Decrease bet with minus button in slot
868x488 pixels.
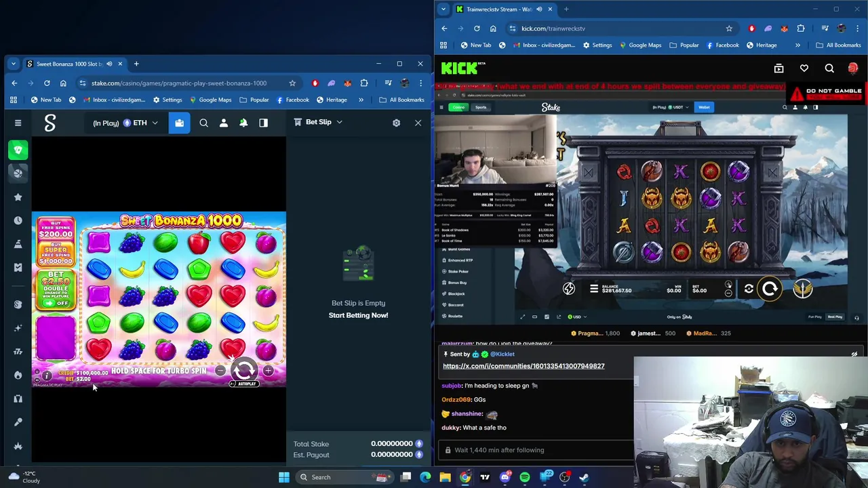click(220, 371)
